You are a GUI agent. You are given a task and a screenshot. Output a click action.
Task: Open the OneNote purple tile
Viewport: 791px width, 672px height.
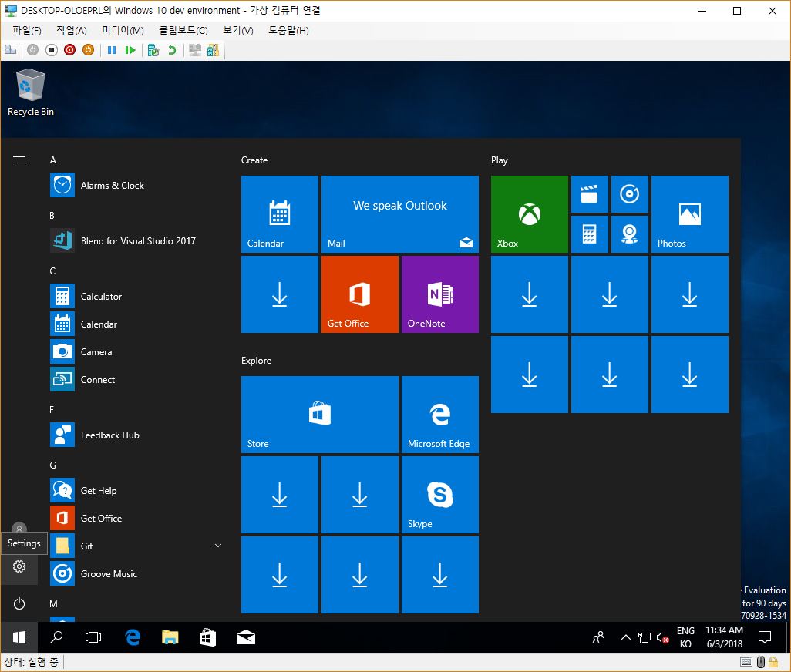(x=440, y=294)
